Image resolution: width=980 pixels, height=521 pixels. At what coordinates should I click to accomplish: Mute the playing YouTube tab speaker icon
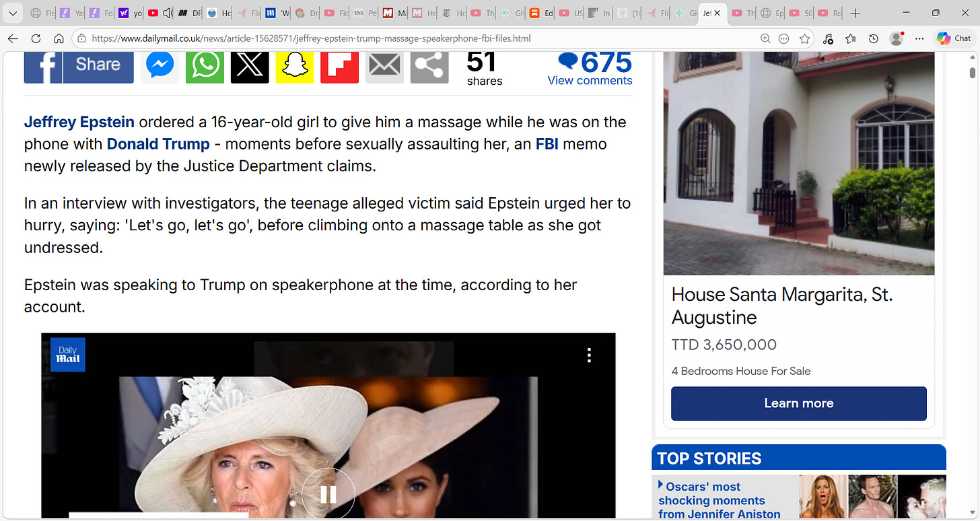168,13
